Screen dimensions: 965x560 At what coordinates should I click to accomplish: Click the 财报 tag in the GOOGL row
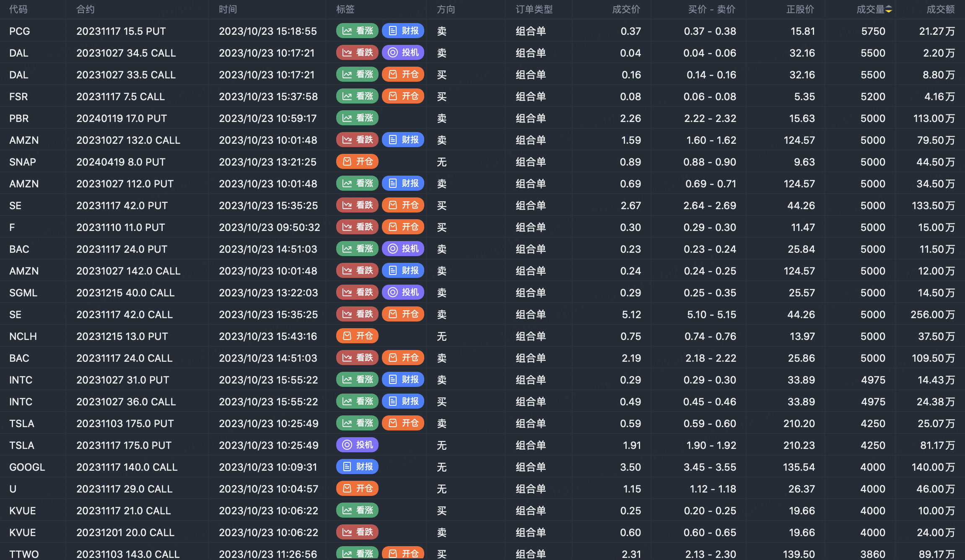357,467
